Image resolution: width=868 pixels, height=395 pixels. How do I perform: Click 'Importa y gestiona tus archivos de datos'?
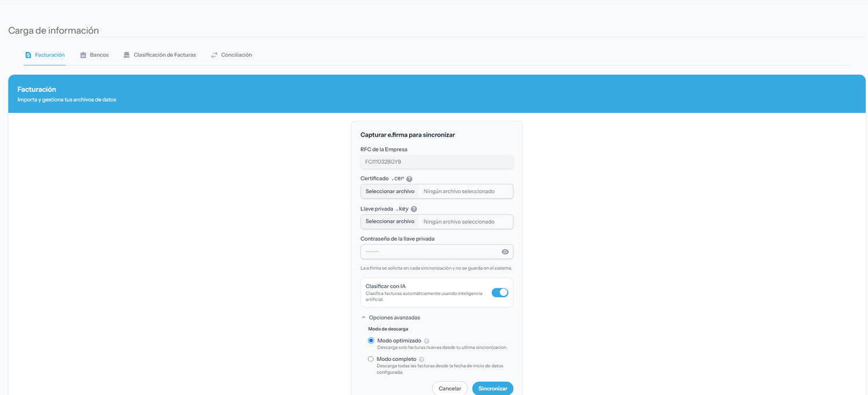coord(67,100)
